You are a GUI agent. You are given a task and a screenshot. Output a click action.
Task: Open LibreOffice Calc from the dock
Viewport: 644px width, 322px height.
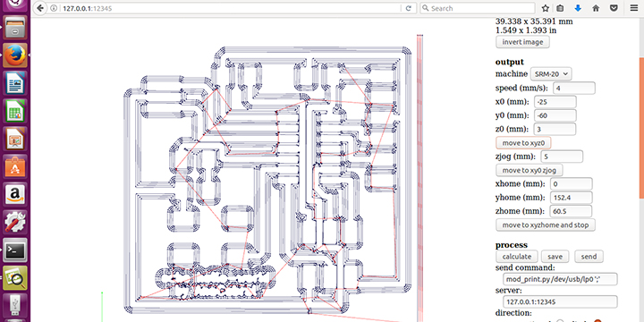pos(15,111)
